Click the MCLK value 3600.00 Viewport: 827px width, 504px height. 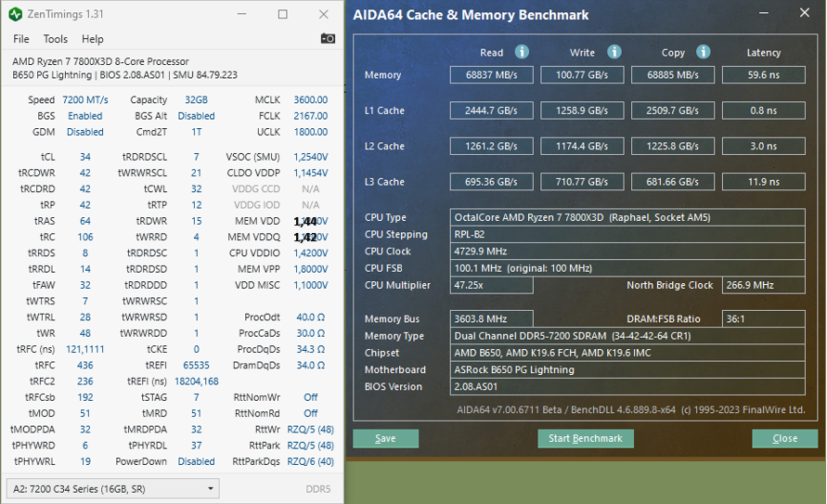point(311,99)
